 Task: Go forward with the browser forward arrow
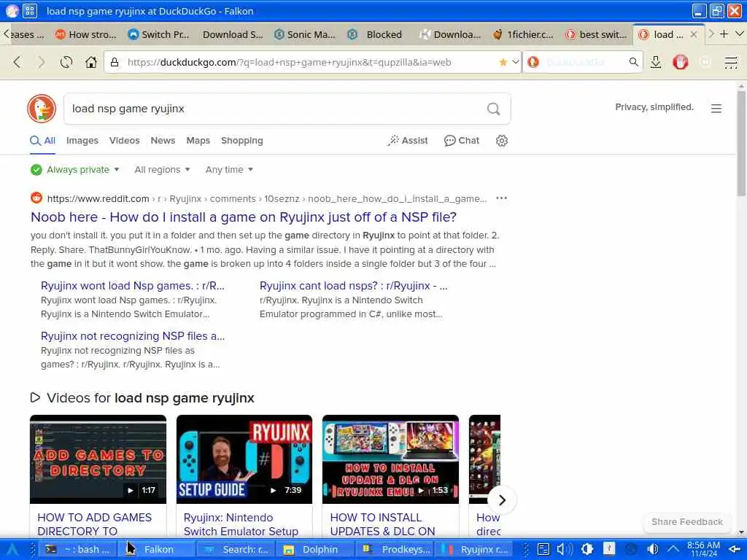(42, 62)
